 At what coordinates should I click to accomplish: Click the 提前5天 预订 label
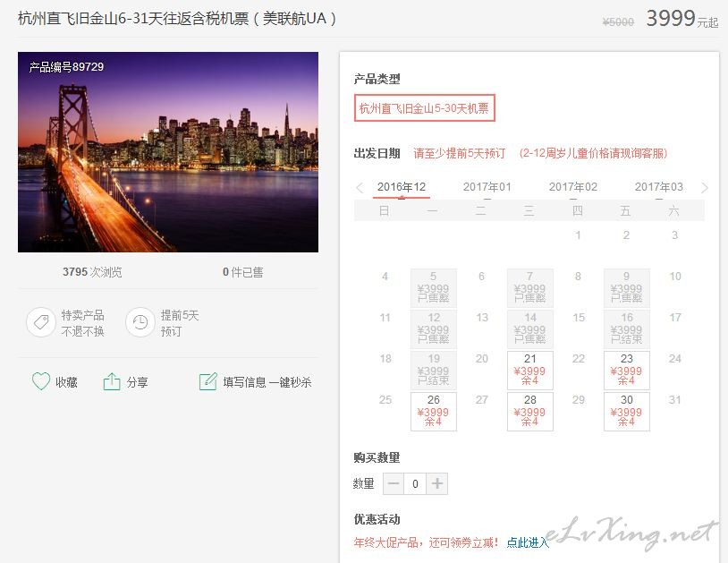pyautogui.click(x=180, y=323)
